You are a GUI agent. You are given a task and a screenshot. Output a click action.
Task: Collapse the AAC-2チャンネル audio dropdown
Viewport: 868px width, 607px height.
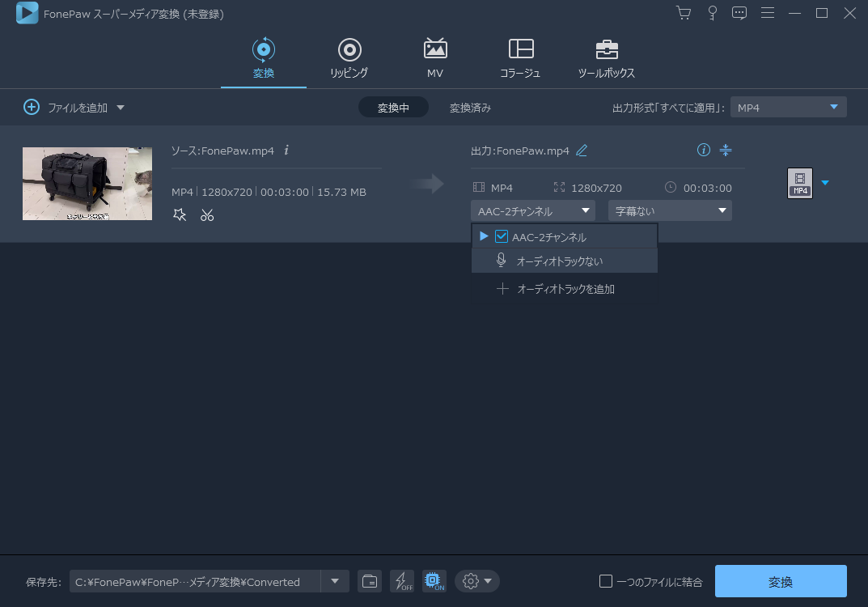pyautogui.click(x=532, y=210)
